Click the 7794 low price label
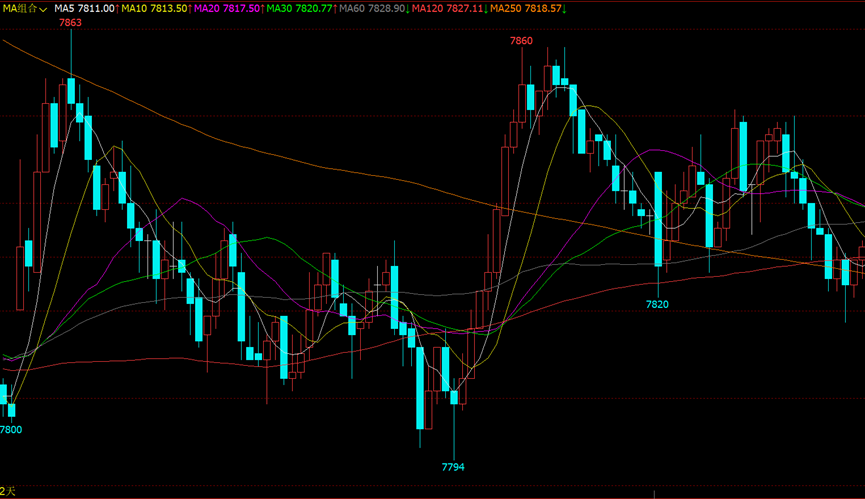 click(x=453, y=467)
